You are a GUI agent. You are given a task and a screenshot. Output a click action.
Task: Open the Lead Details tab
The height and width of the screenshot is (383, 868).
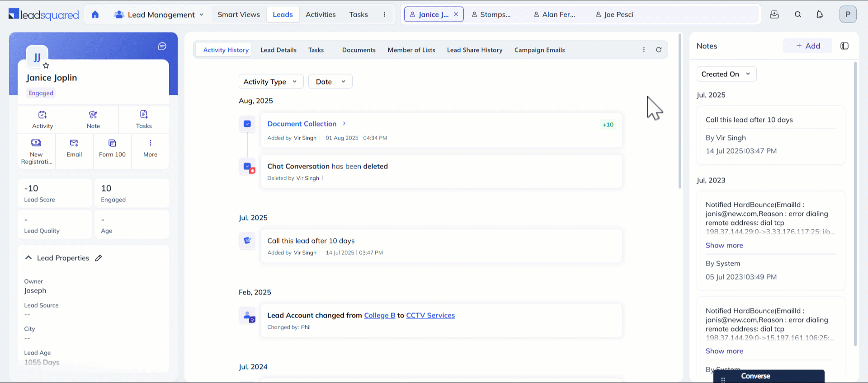point(278,50)
